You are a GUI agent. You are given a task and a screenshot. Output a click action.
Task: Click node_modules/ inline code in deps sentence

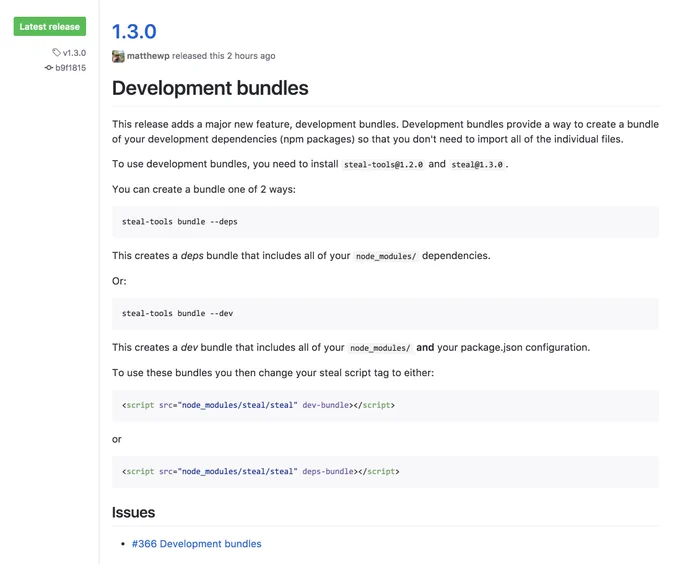(x=386, y=256)
